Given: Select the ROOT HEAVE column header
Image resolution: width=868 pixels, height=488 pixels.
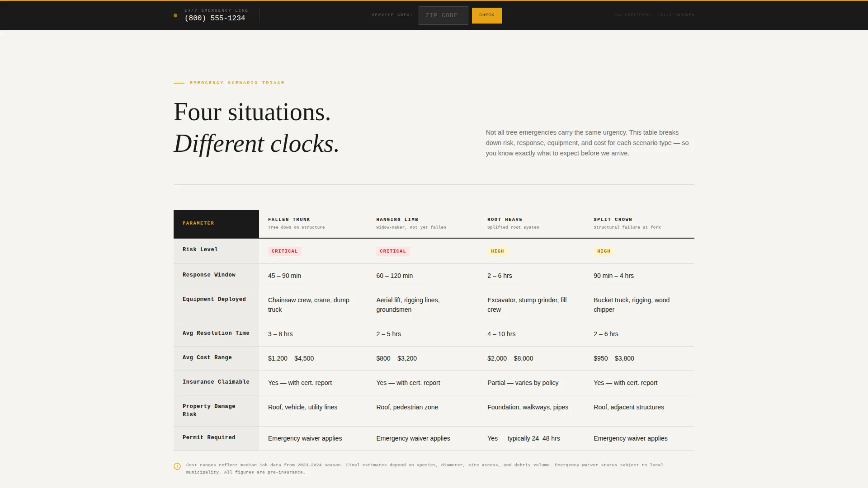Looking at the screenshot, I should pyautogui.click(x=531, y=224).
